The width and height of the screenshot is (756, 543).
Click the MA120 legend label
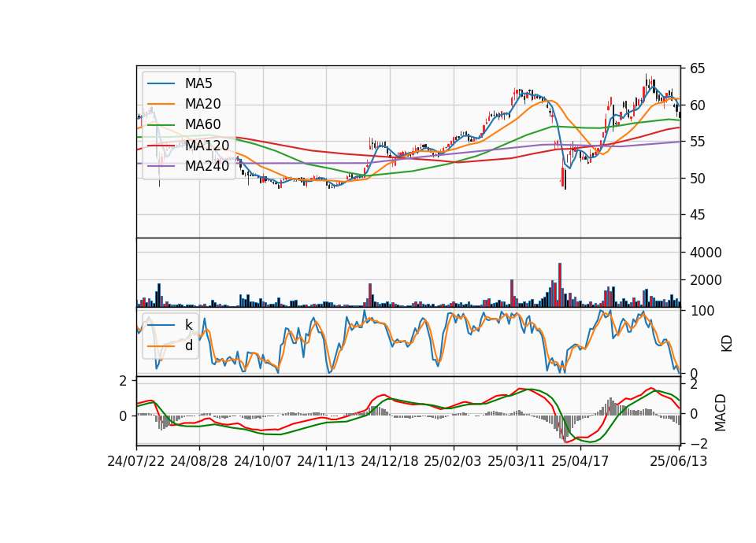tap(207, 145)
